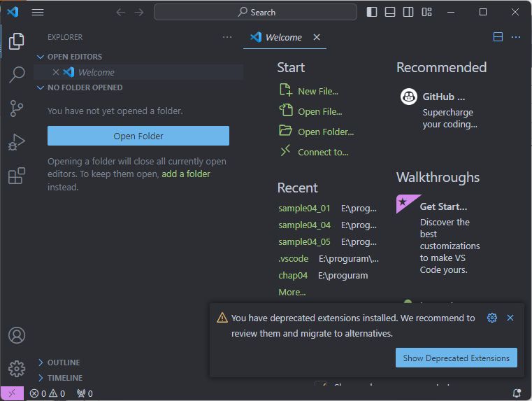Open recent folder sample04_05
Image resolution: width=532 pixels, height=401 pixels.
pyautogui.click(x=304, y=241)
